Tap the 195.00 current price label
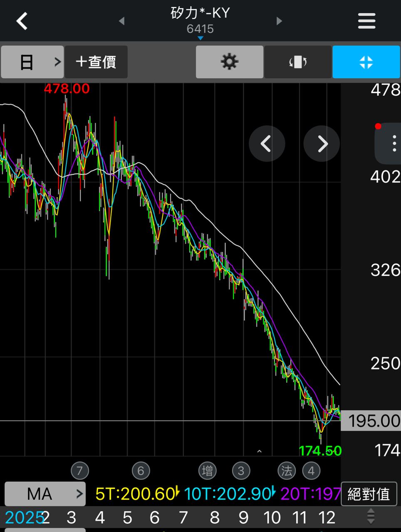The height and width of the screenshot is (532, 401). (x=371, y=421)
